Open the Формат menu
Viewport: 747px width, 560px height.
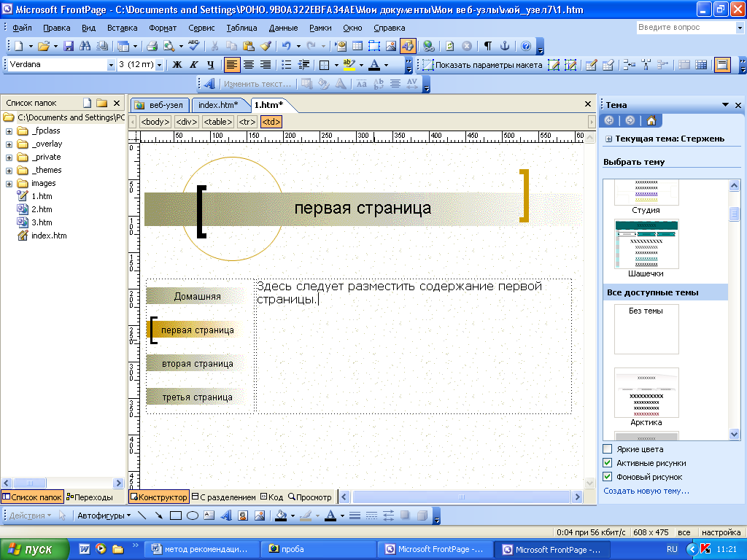coord(163,28)
